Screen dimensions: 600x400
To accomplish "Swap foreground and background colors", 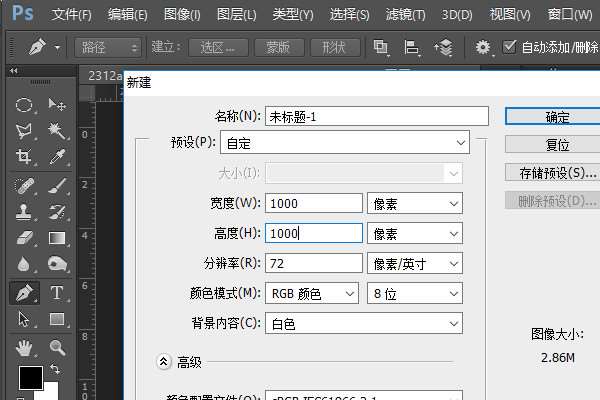I will pos(55,369).
